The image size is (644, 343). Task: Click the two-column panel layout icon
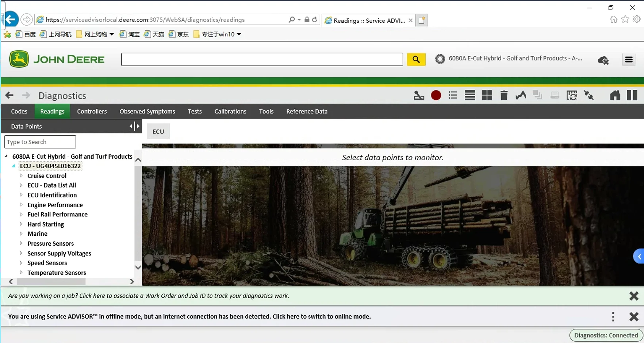(x=632, y=96)
